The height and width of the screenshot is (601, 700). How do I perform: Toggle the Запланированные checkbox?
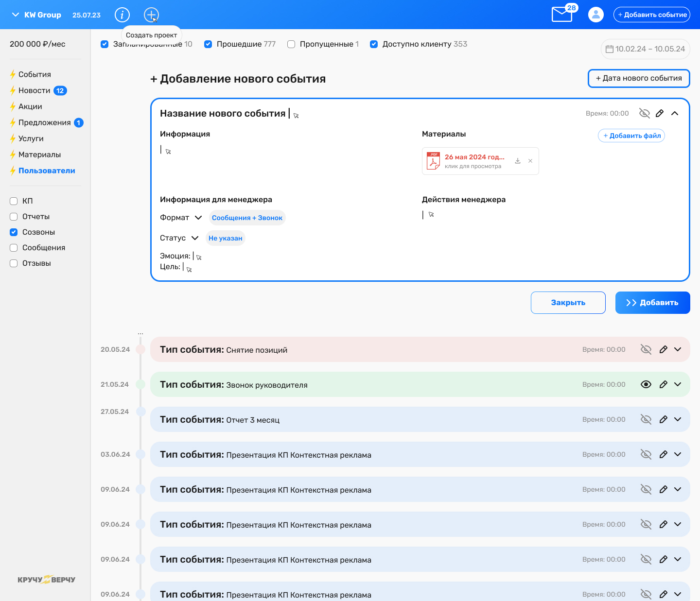[105, 44]
